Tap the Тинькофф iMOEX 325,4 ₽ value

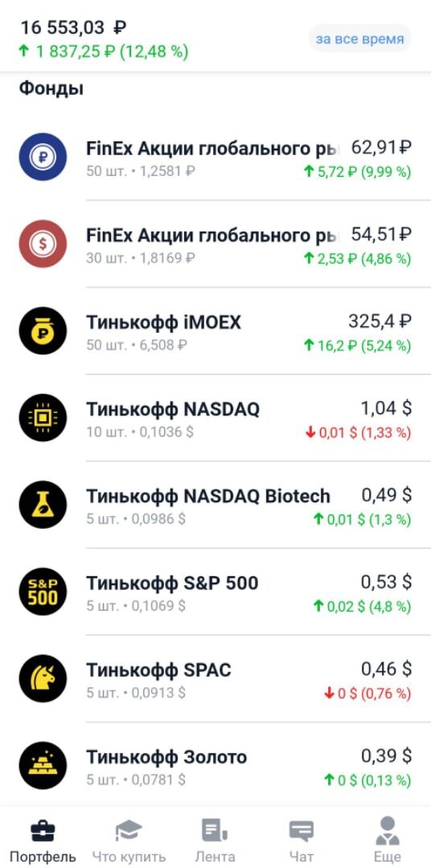(x=380, y=321)
